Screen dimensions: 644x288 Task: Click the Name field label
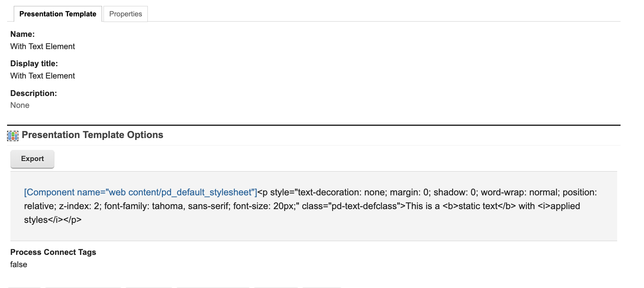22,34
